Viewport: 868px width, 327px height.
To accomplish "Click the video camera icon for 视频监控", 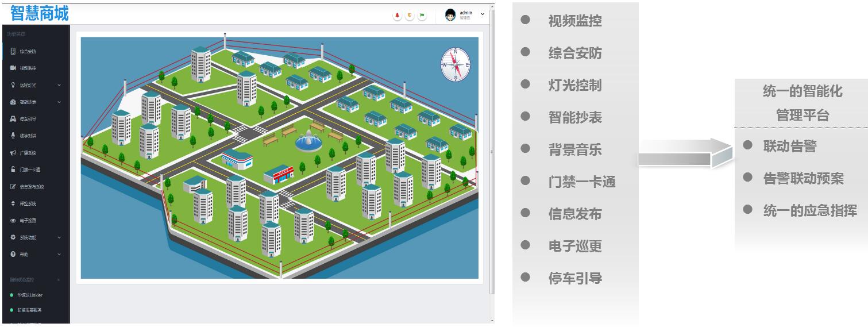I will (x=13, y=68).
